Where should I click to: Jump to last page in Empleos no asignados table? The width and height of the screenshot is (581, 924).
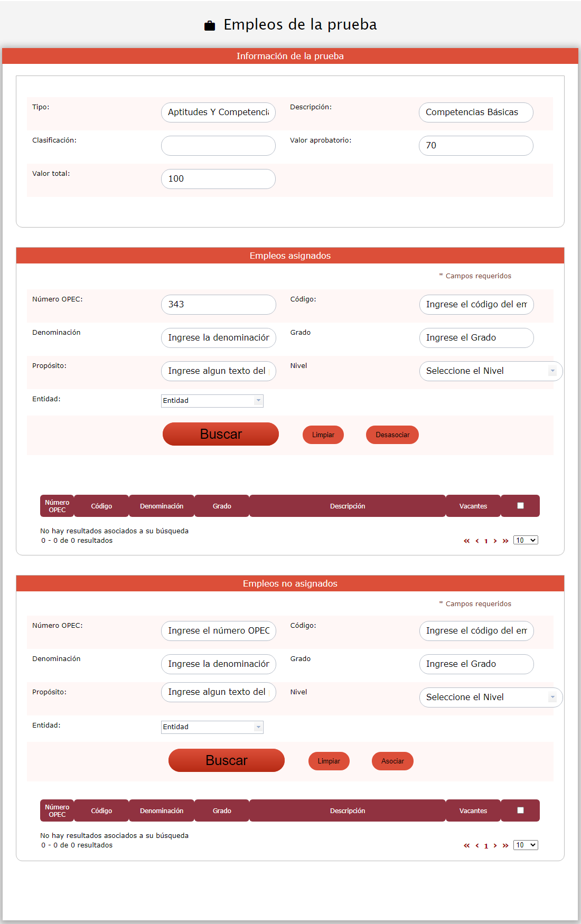505,845
